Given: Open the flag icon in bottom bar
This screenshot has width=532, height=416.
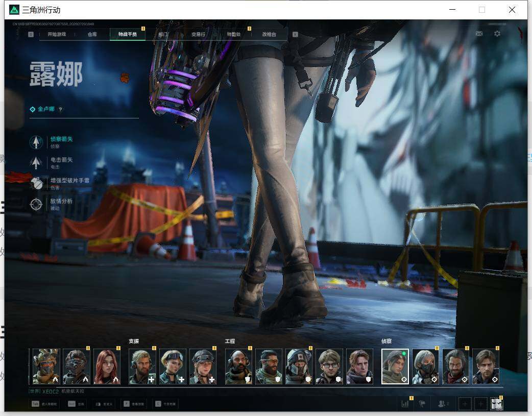Looking at the screenshot, I should click(x=422, y=403).
